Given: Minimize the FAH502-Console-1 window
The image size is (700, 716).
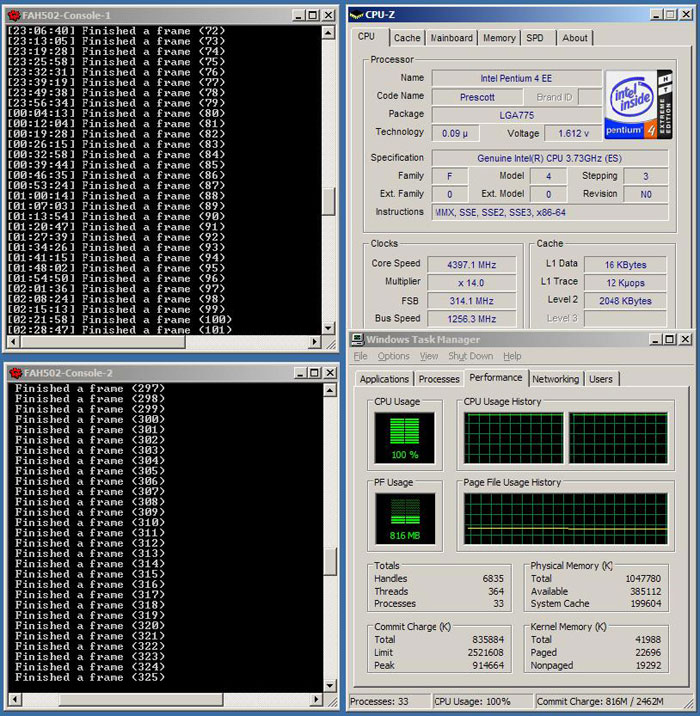Looking at the screenshot, I should pyautogui.click(x=299, y=16).
